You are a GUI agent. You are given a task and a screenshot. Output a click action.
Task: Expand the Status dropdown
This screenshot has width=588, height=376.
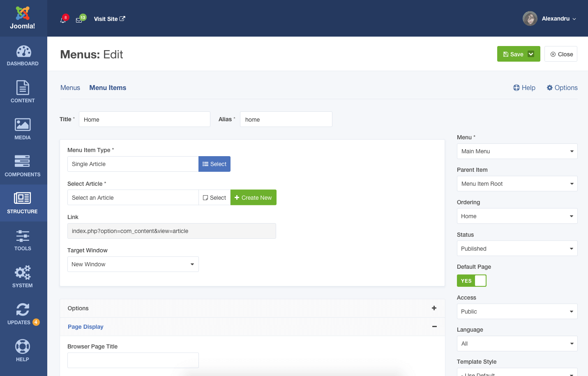coord(517,249)
